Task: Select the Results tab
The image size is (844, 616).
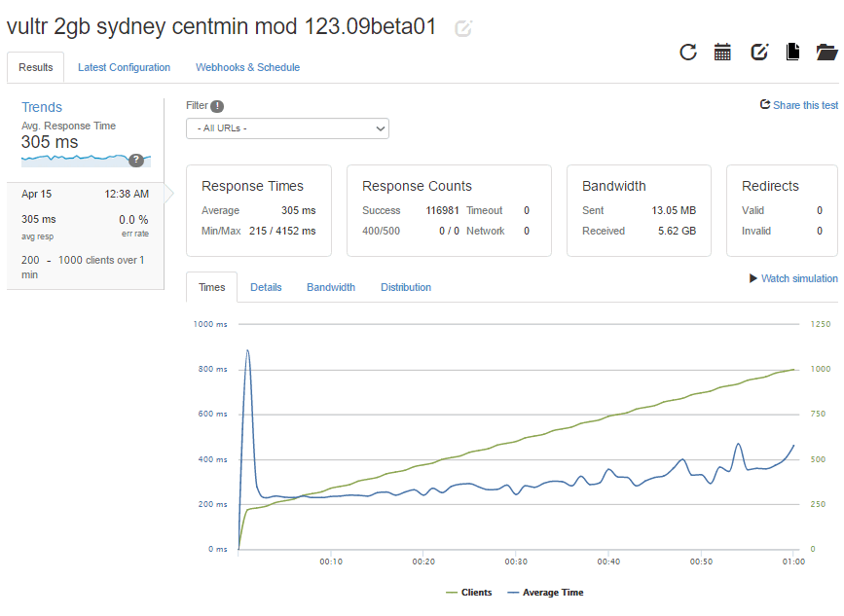Action: click(35, 67)
